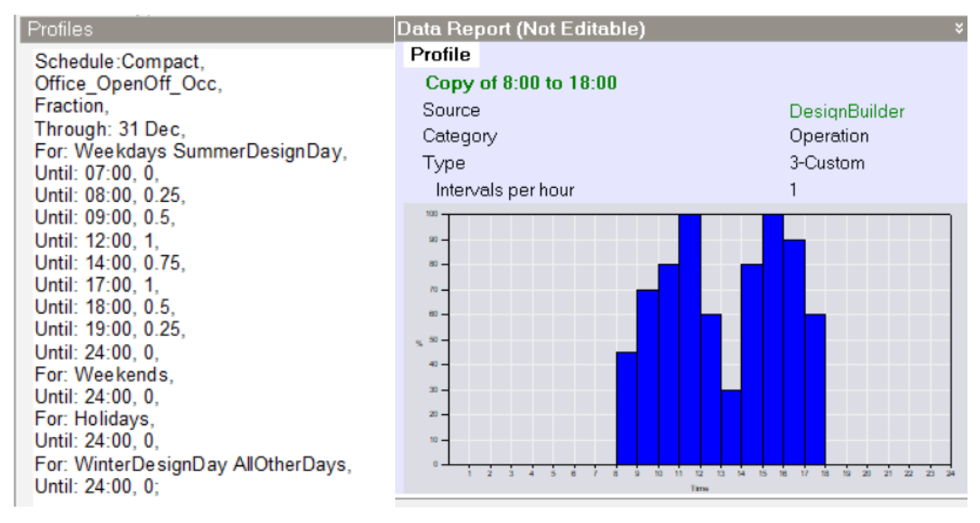Click the Profiles panel header
This screenshot has width=980, height=523.
coord(60,29)
